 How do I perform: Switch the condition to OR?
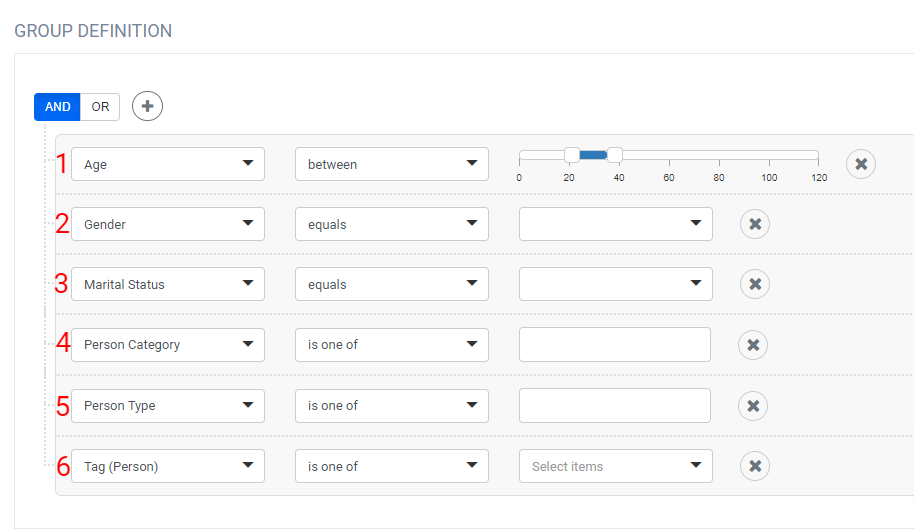(x=100, y=107)
